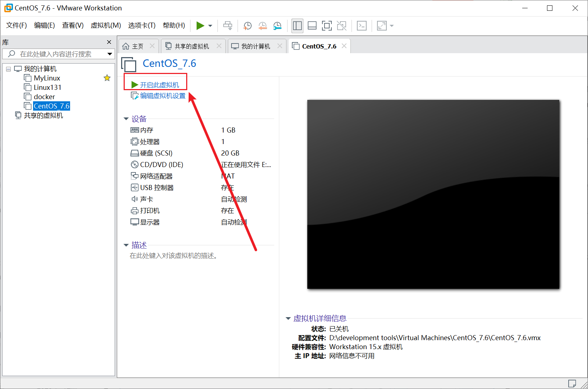Close the 共享的虚拟机 tab

tap(219, 46)
